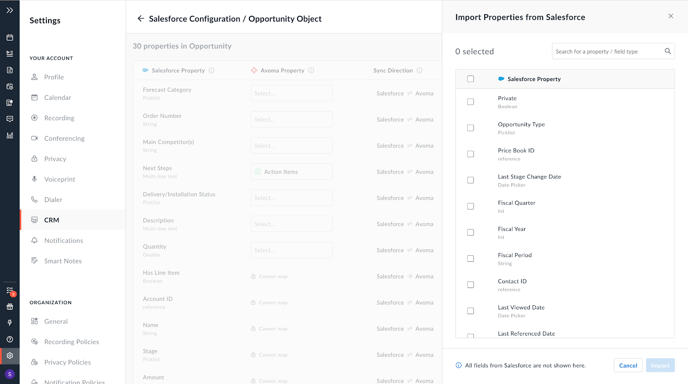
Task: Open Action Items dropdown for Next Steps
Action: click(291, 172)
